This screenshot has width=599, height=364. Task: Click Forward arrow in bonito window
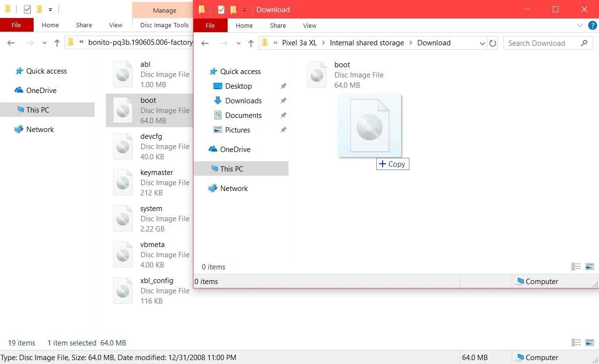pos(30,43)
